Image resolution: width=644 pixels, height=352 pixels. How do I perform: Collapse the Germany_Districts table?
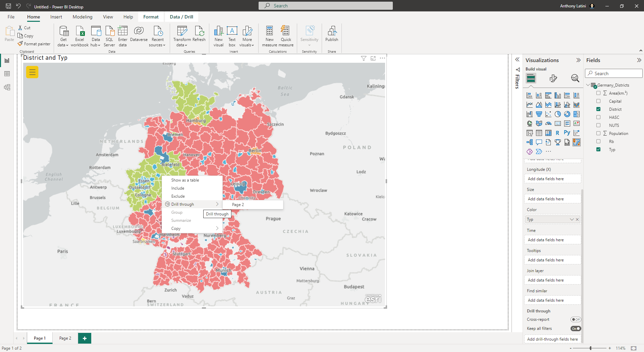(x=588, y=85)
